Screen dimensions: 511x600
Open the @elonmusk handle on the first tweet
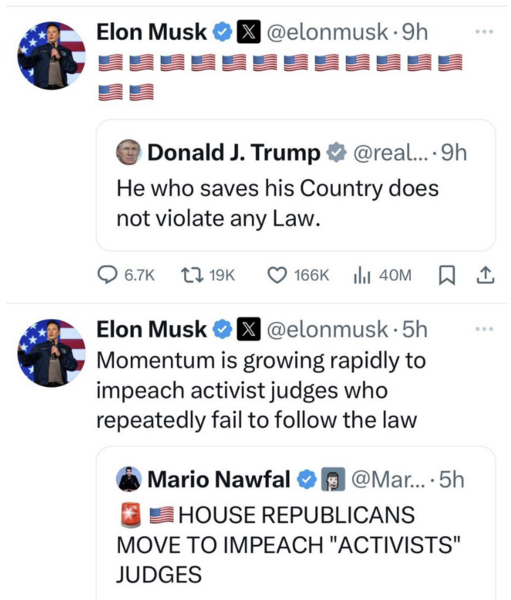[327, 32]
